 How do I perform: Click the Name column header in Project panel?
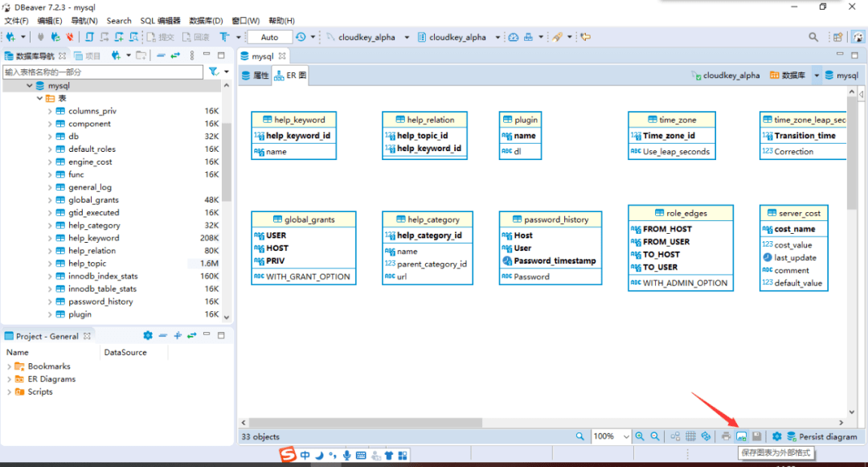17,353
